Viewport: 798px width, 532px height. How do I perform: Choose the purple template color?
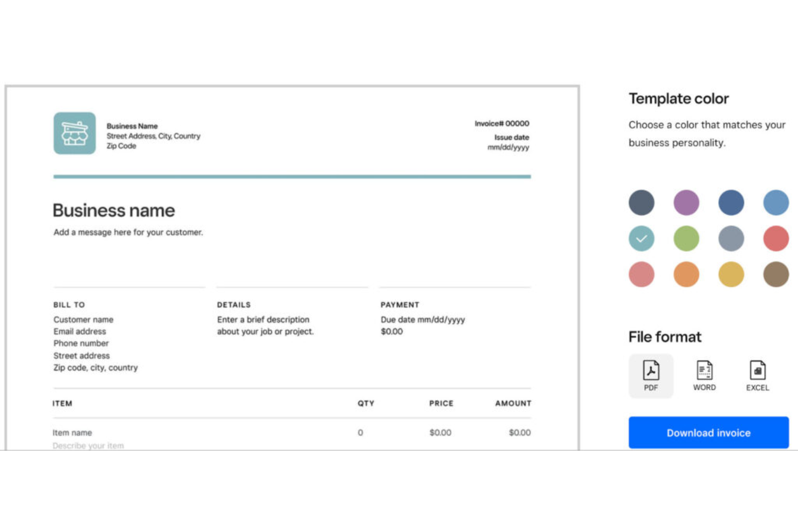[686, 203]
